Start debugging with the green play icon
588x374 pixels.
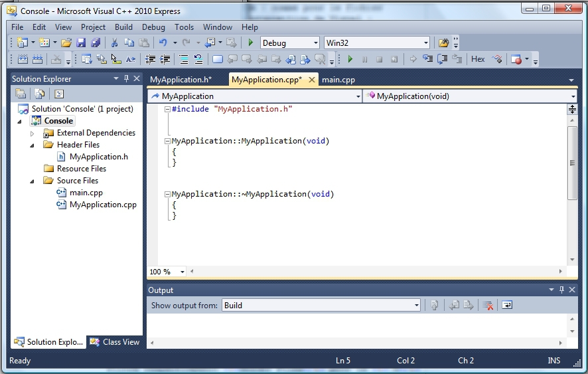[x=251, y=43]
